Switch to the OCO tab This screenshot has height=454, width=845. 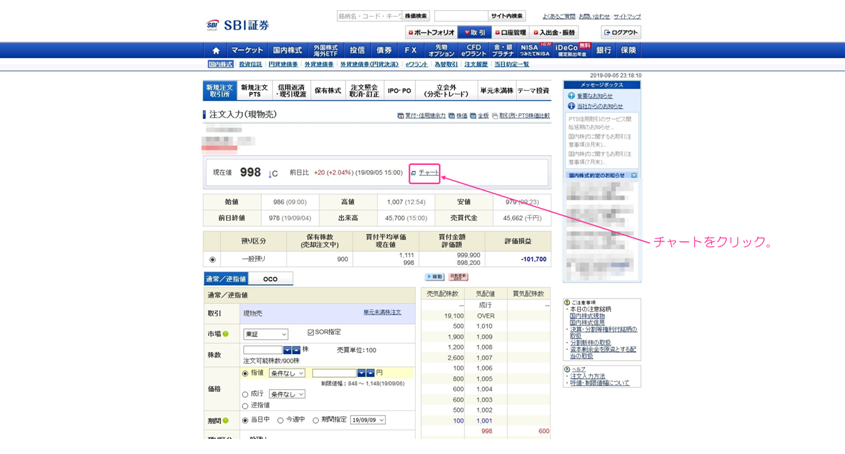point(270,279)
